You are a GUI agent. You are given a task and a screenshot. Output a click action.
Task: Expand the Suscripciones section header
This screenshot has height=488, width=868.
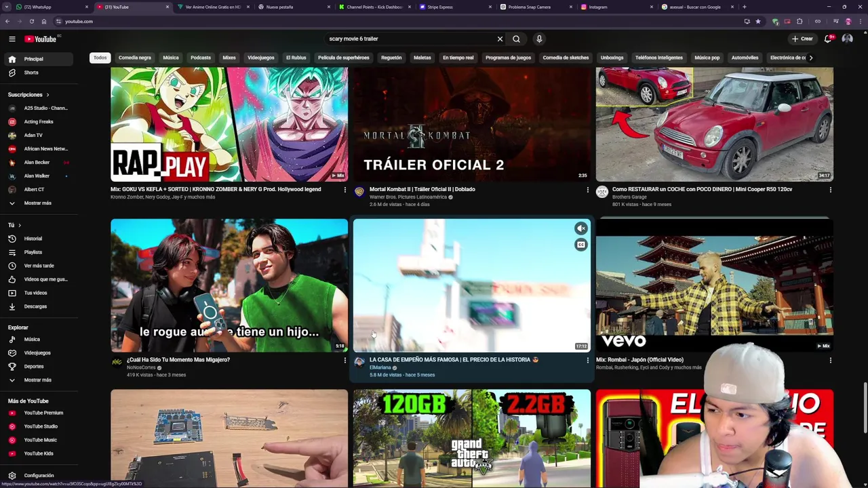(x=28, y=94)
